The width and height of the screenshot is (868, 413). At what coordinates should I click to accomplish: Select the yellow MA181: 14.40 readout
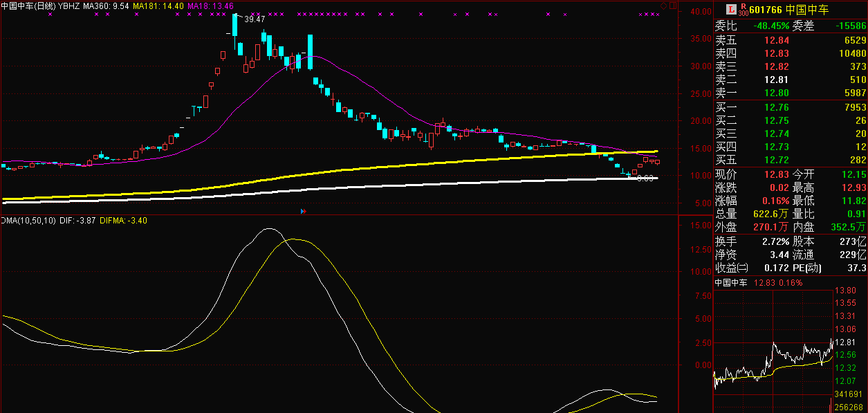pyautogui.click(x=158, y=6)
